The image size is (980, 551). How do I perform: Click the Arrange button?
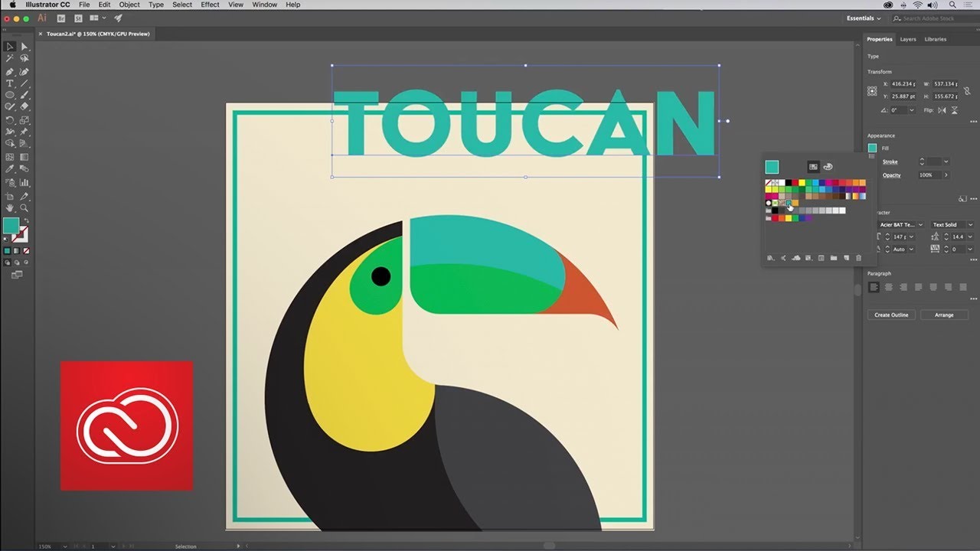(944, 315)
